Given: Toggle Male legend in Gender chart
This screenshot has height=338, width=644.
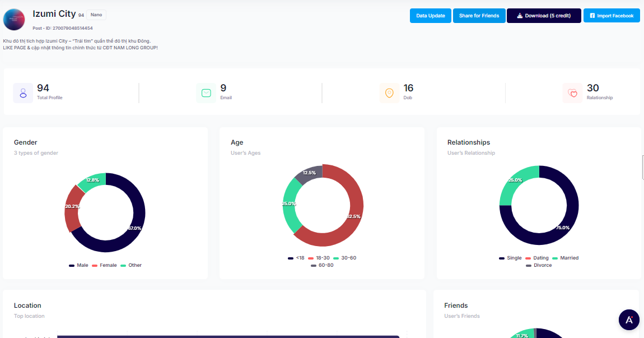Looking at the screenshot, I should pos(79,265).
